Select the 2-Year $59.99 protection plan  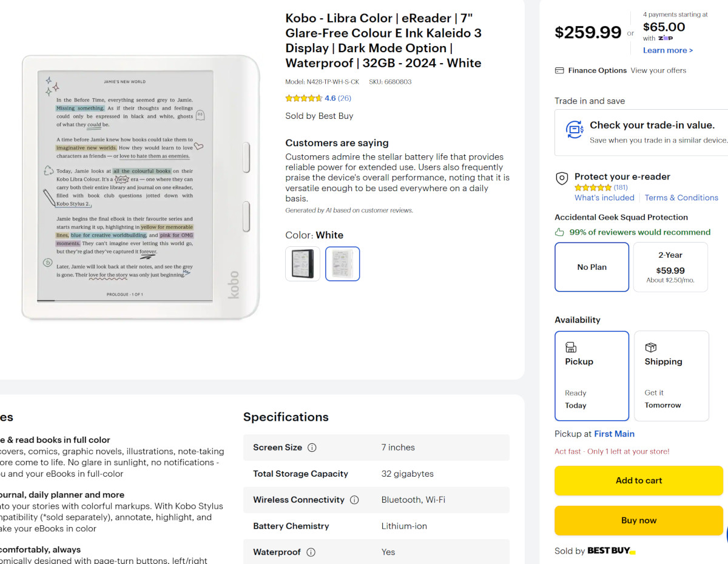point(670,267)
